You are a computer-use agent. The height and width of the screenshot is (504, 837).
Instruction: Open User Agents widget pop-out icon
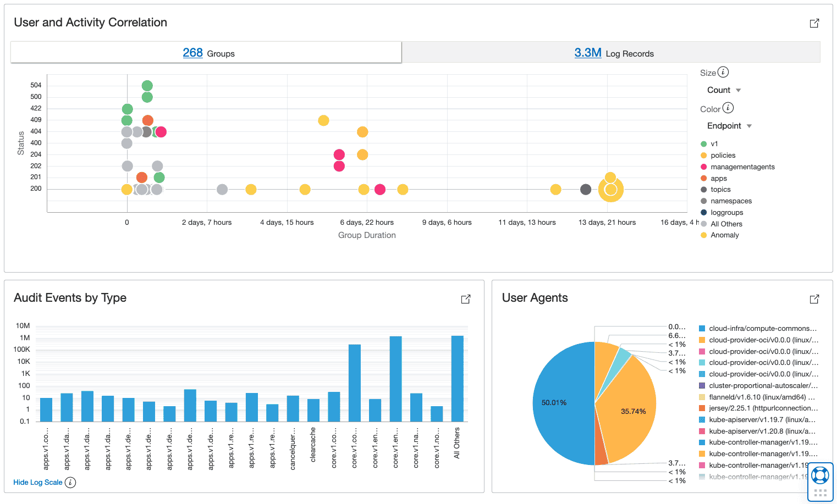814,299
